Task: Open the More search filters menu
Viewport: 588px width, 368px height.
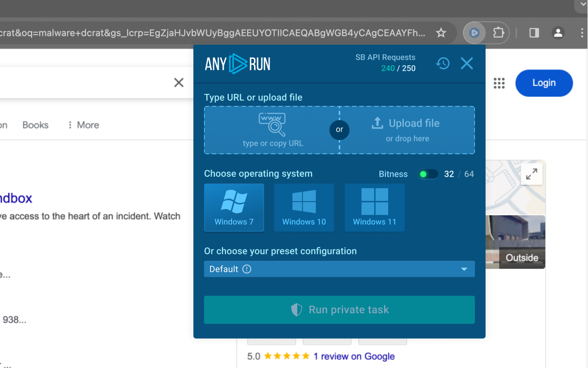Action: (x=83, y=125)
